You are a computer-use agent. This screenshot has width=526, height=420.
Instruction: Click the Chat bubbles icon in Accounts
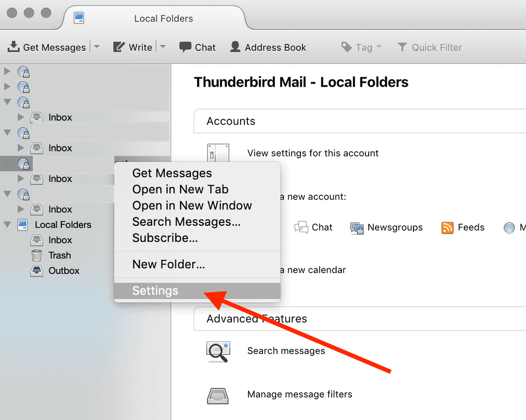tap(301, 227)
